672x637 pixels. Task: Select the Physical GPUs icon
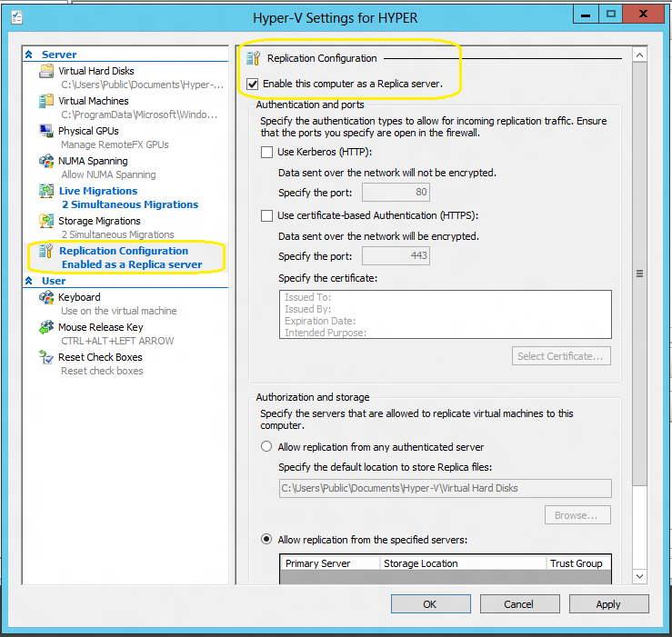[46, 132]
